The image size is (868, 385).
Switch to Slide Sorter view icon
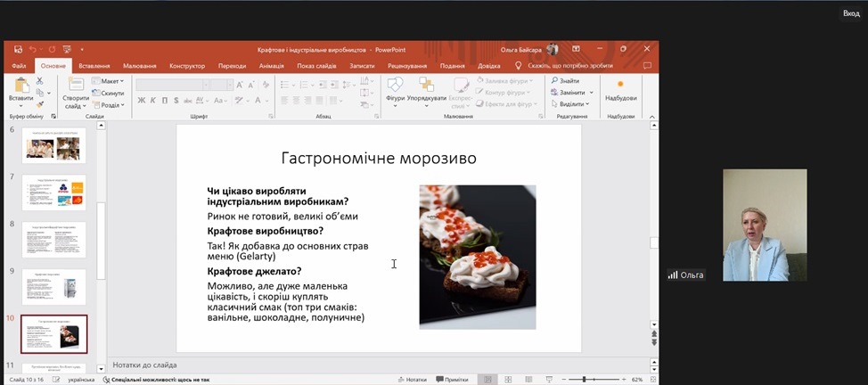[509, 379]
